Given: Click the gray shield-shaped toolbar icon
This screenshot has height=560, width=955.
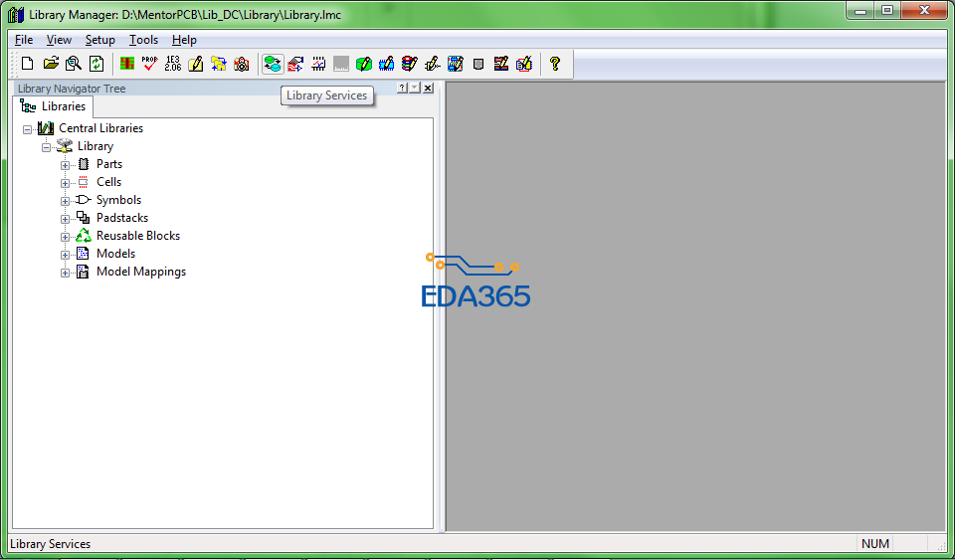Looking at the screenshot, I should click(x=478, y=64).
